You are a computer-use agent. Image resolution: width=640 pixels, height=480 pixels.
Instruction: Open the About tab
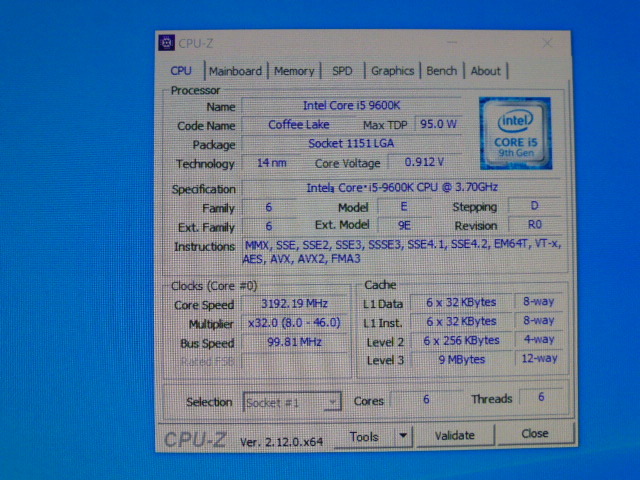(x=485, y=71)
